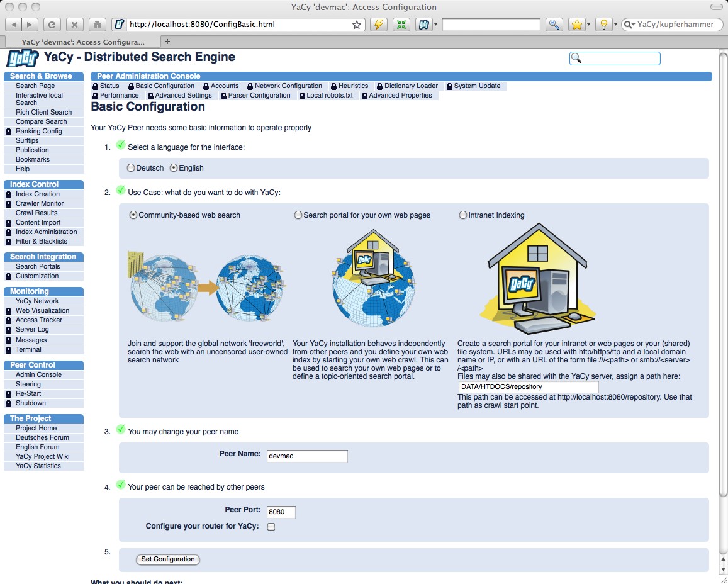The width and height of the screenshot is (728, 584).
Task: Enable Configure your router for YaCy
Action: (x=271, y=527)
